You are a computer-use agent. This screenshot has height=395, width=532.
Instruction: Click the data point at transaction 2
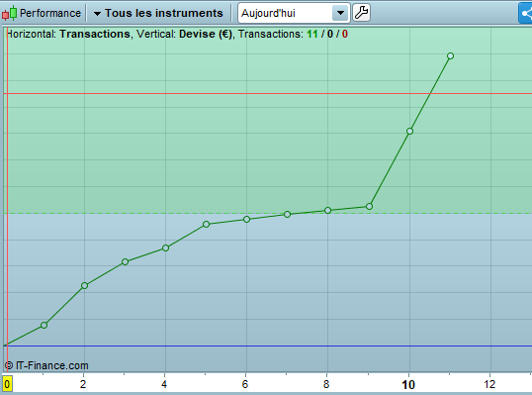[x=84, y=286]
